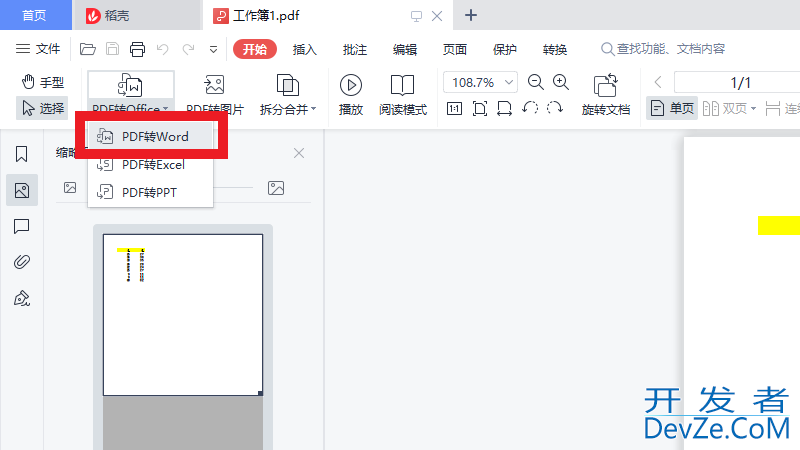
Task: Click the 播放 play button
Action: coord(351,94)
